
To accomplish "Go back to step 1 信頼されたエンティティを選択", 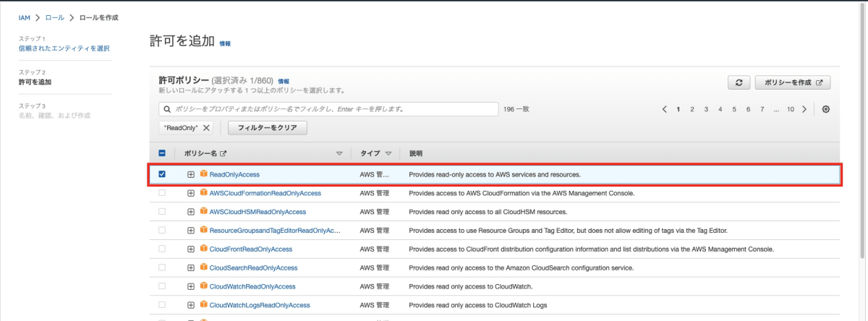I will [64, 48].
